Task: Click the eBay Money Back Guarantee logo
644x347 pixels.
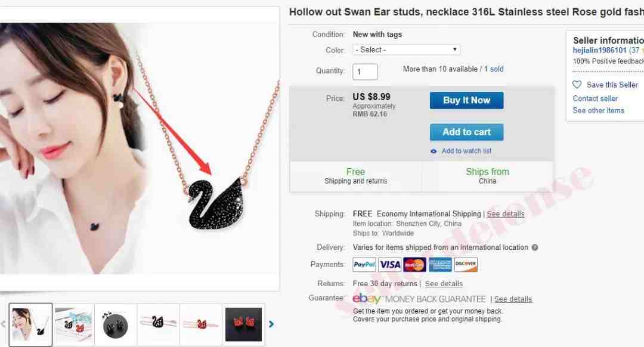Action: 419,299
